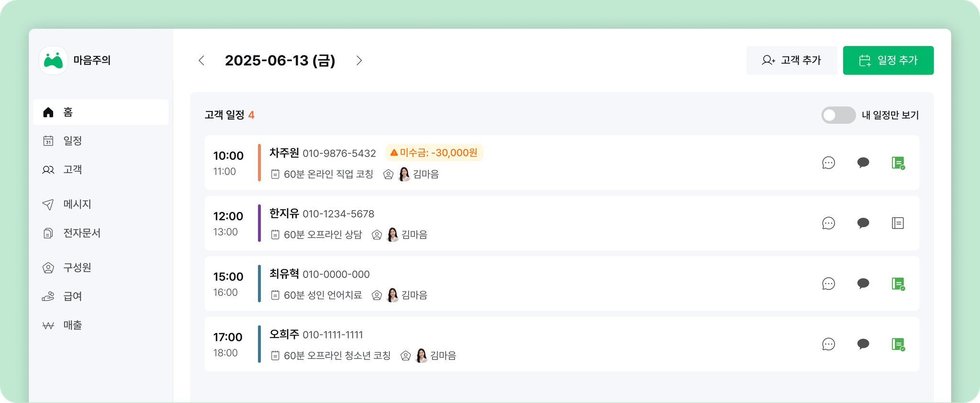The width and height of the screenshot is (980, 403).
Task: Toggle the 내 일정만 보기 switch
Action: [x=838, y=115]
